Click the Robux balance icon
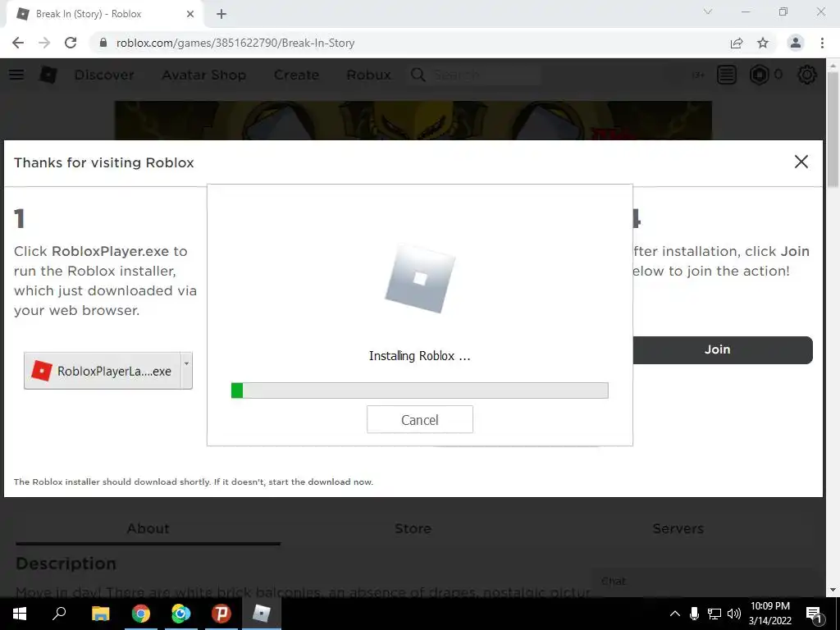 [x=759, y=75]
